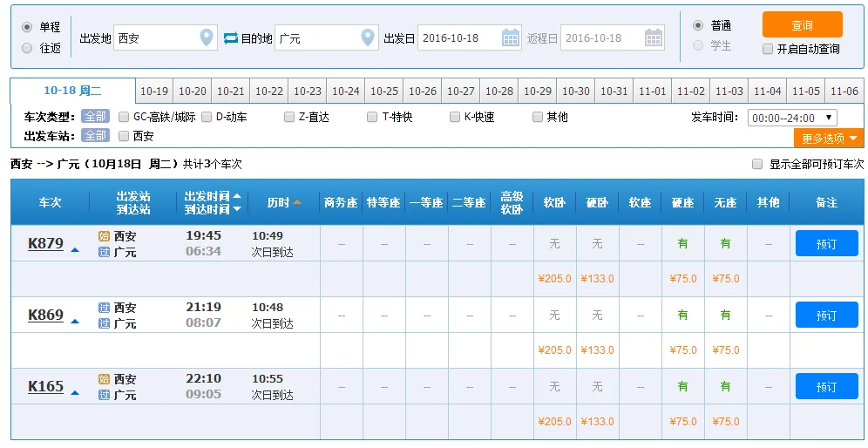Select 全部 for 出发车站 filter
The width and height of the screenshot is (868, 448).
click(95, 136)
